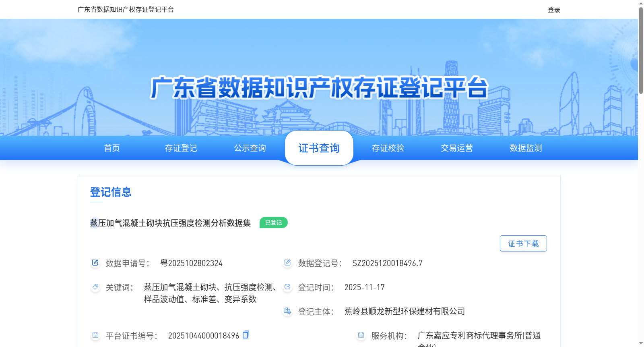Select the 证书查询 tab
Screen dimensions: 644x347
click(x=319, y=148)
